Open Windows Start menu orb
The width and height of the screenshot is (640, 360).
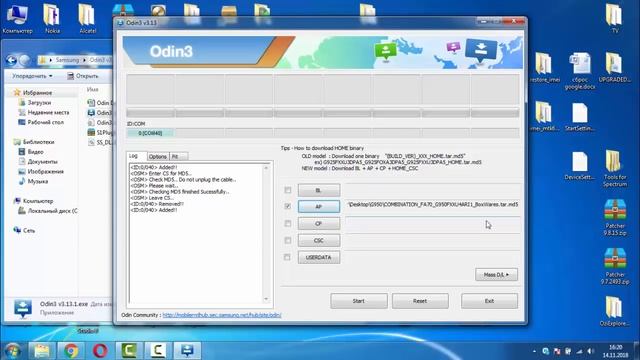(x=13, y=351)
